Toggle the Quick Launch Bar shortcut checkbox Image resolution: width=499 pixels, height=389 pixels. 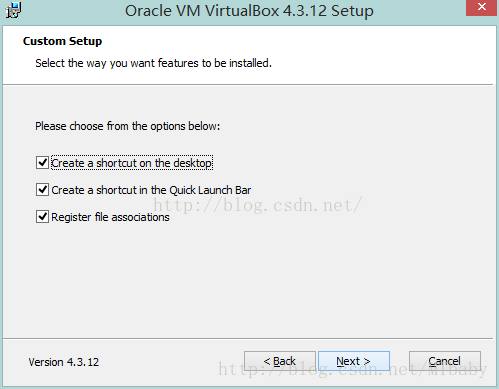pos(42,190)
